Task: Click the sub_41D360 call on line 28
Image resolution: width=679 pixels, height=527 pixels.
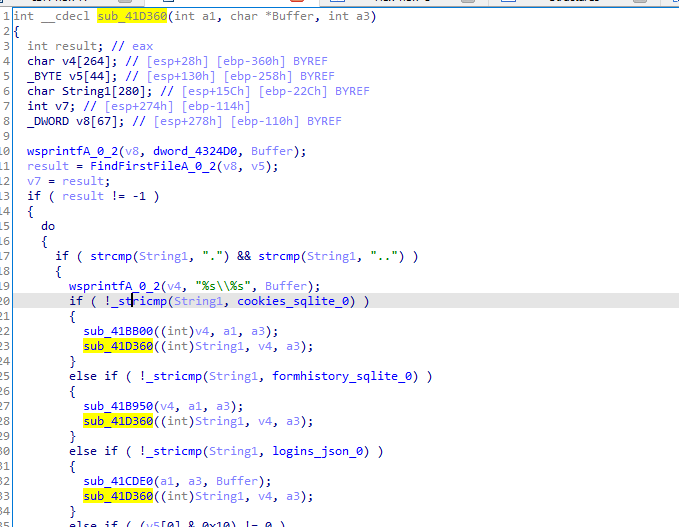Action: pyautogui.click(x=118, y=421)
